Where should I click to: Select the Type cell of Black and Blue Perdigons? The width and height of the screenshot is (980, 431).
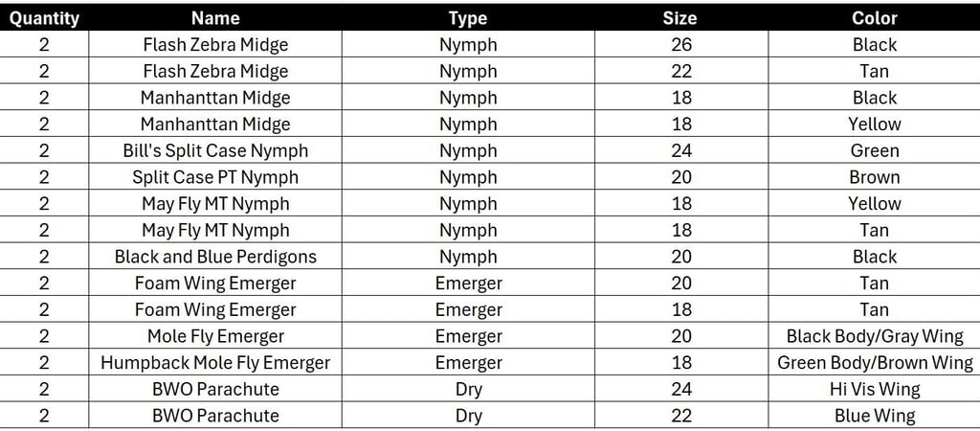tap(468, 257)
